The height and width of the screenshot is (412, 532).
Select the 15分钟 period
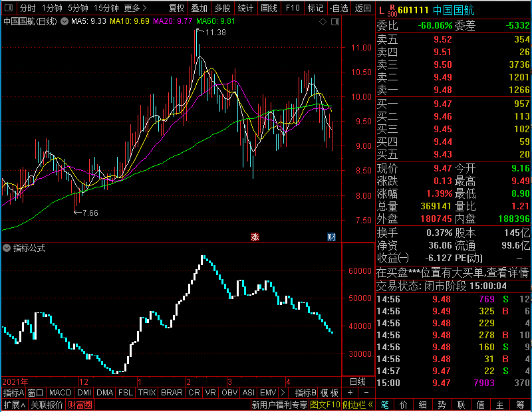click(106, 8)
